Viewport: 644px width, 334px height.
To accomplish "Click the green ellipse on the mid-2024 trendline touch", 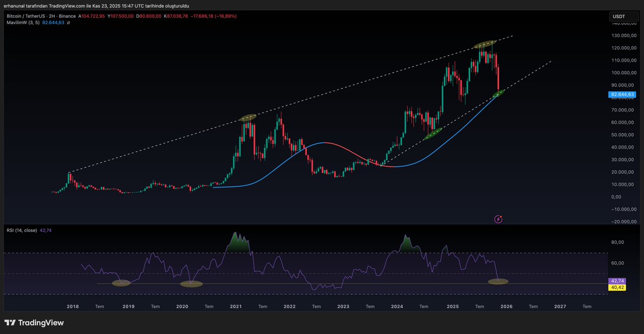I will (432, 134).
